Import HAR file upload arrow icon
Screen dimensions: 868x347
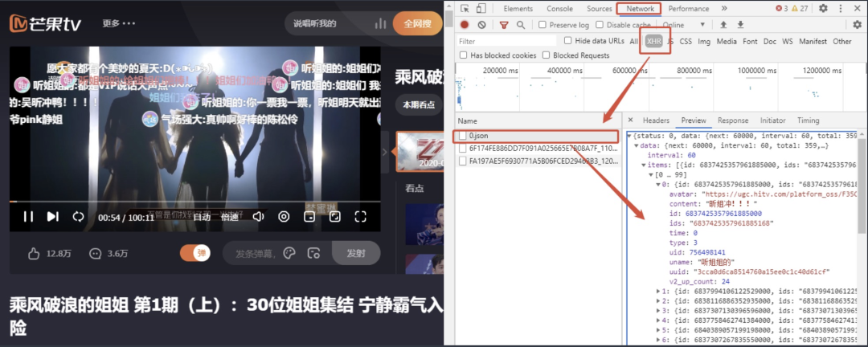(x=723, y=24)
